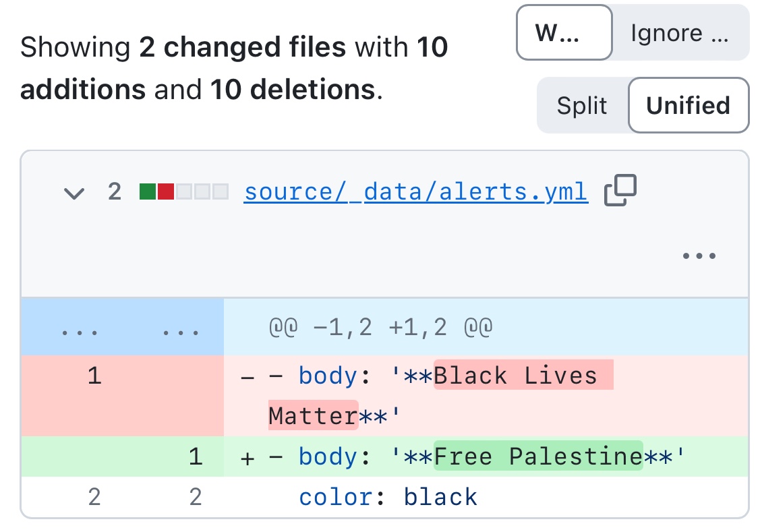The image size is (760, 532).
Task: Click the changed lines count '2'
Action: click(x=115, y=191)
